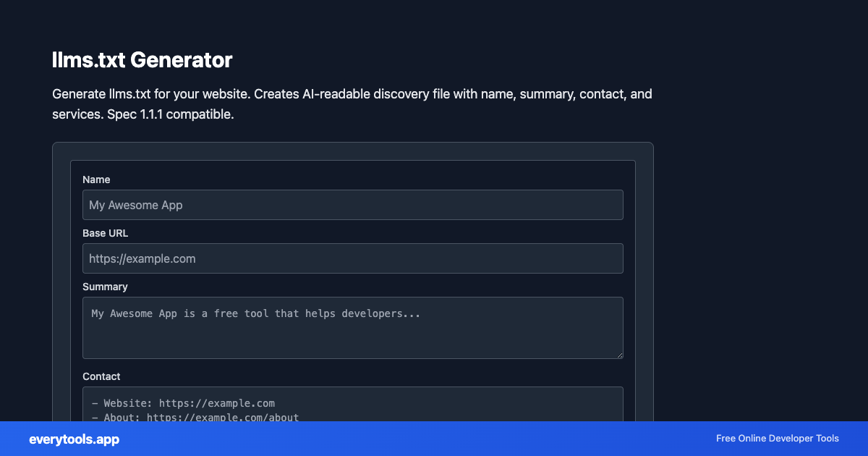The height and width of the screenshot is (456, 868).
Task: Focus the Base URL input field
Action: [x=352, y=258]
